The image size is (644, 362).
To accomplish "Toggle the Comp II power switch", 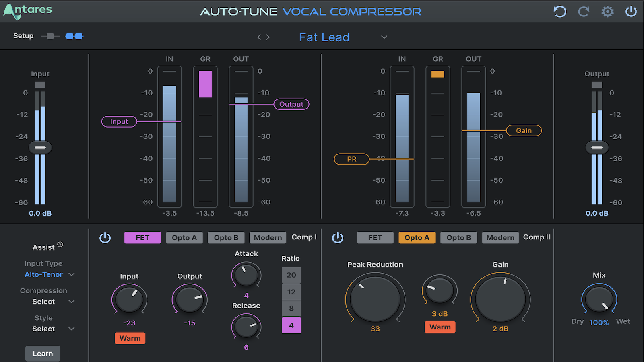I will [x=338, y=238].
